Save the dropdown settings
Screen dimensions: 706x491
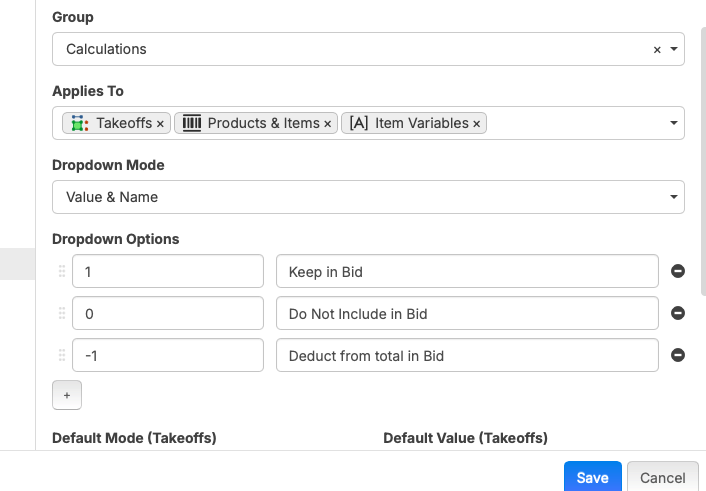(592, 477)
